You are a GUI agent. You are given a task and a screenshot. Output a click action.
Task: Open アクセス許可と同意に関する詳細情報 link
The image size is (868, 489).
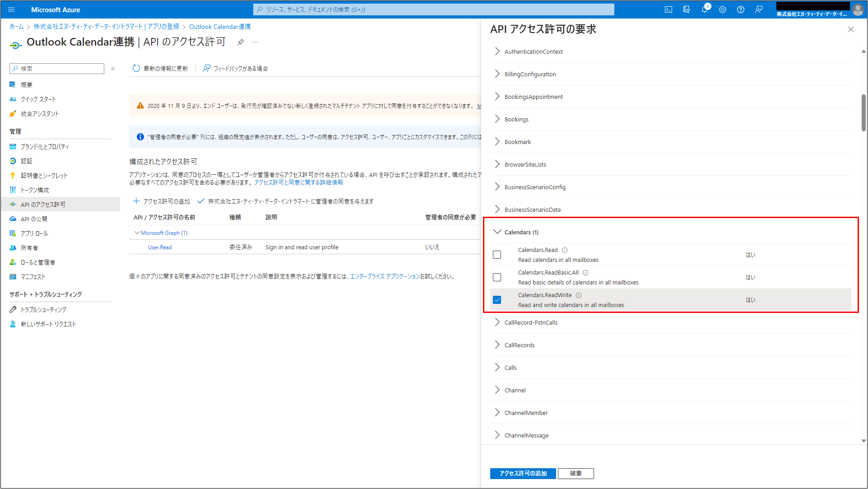298,182
